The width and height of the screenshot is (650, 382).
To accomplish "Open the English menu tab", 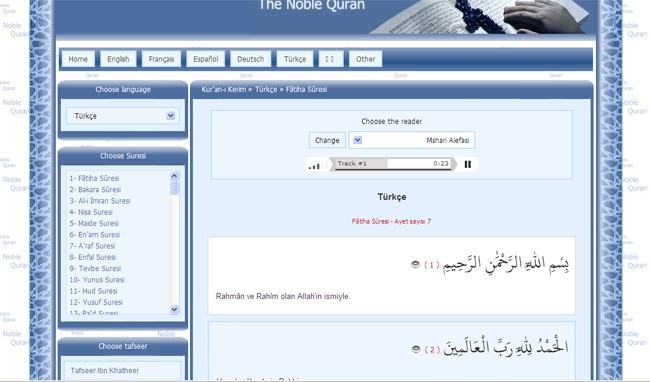I will (x=118, y=59).
